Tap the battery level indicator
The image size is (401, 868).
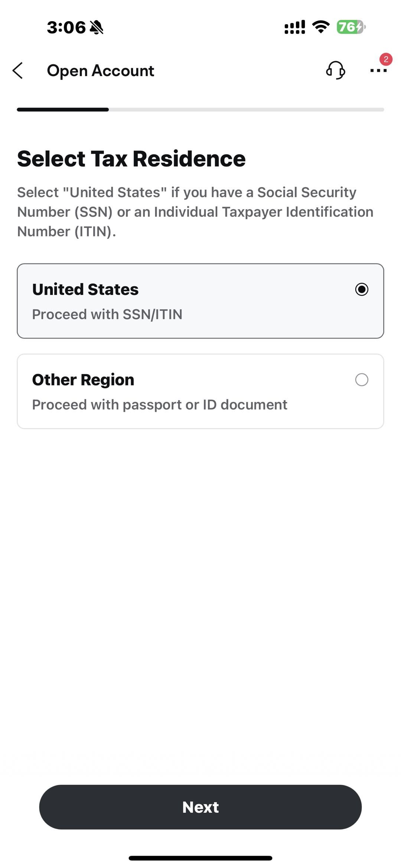click(351, 27)
